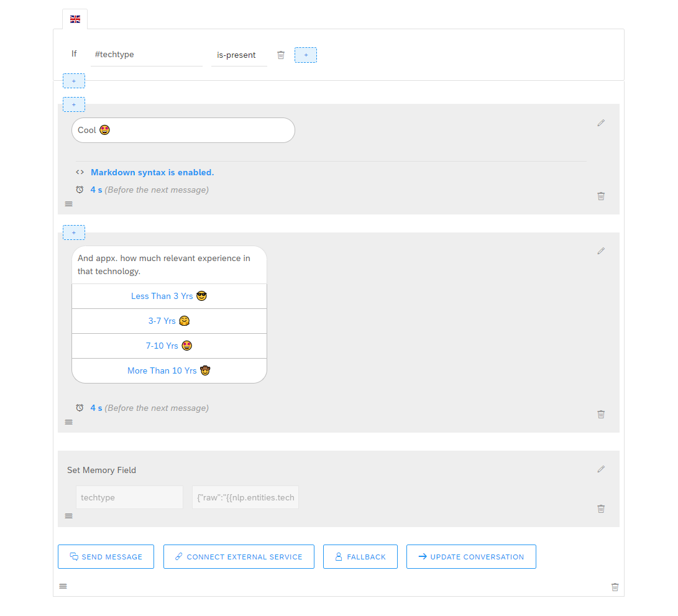Click drag handle of Set Memory Field block

pos(69,516)
